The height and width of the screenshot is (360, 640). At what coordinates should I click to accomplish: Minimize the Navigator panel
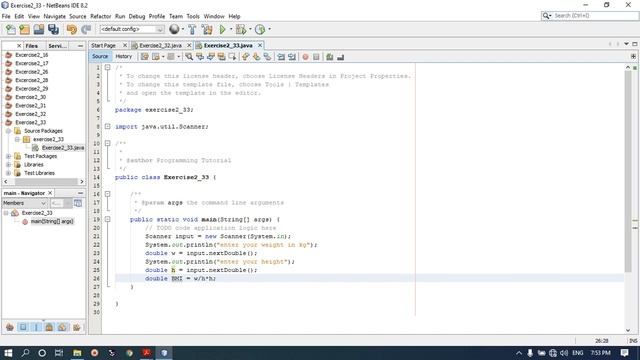pos(80,193)
